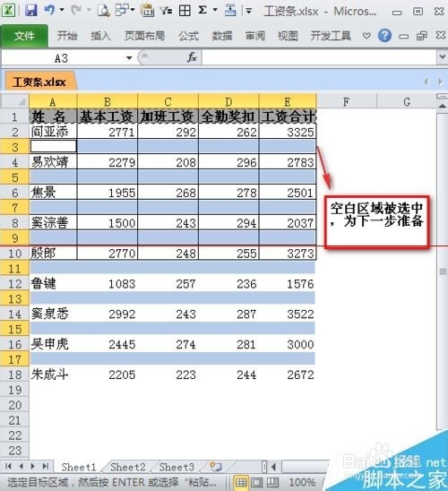Click the Redo icon
448x491 pixels.
tap(76, 11)
